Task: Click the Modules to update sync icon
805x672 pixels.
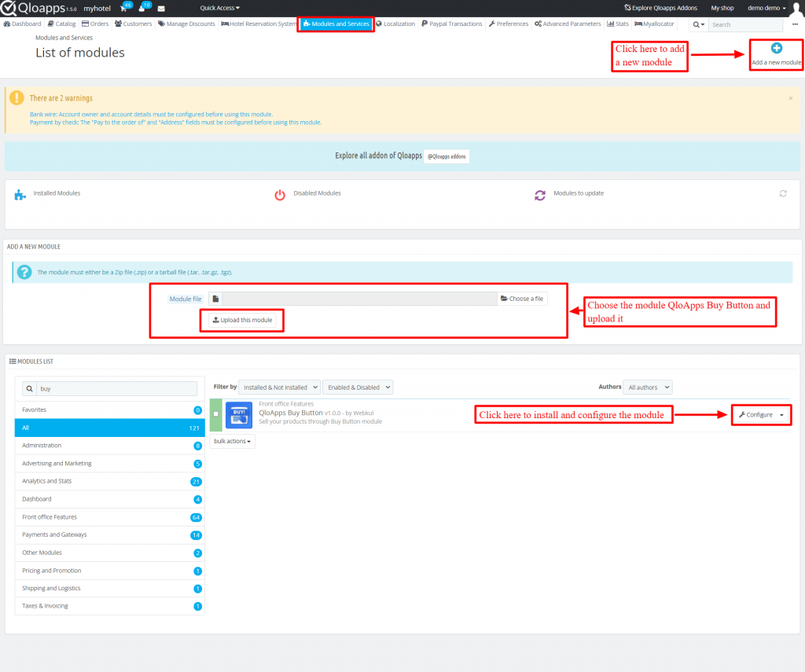Action: pos(540,195)
